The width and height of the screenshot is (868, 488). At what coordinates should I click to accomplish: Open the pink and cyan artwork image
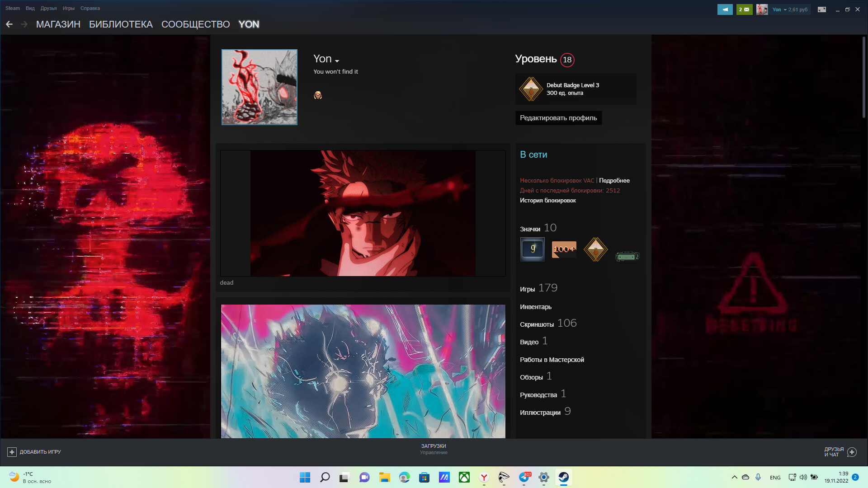coord(363,371)
